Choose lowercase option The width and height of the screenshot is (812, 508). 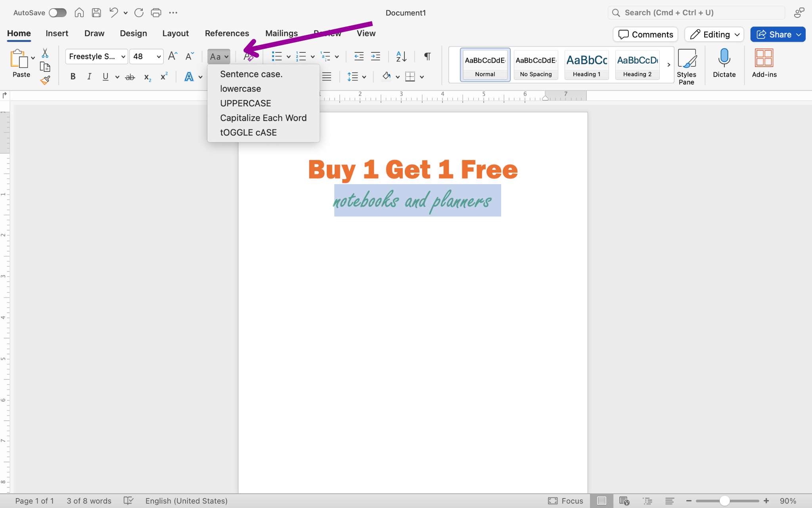click(x=241, y=89)
